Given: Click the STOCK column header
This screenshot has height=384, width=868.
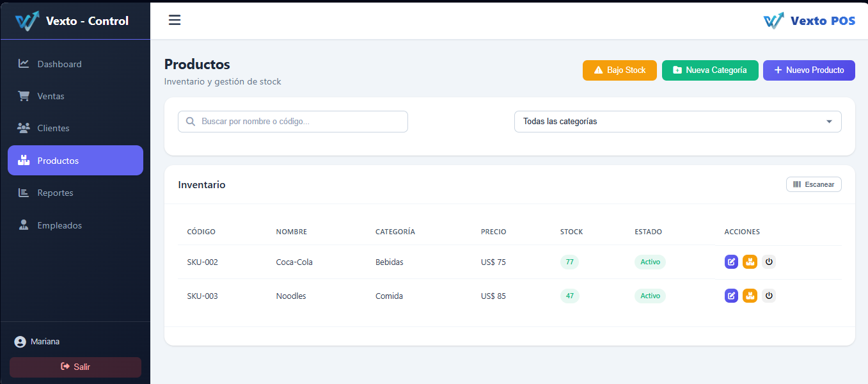Looking at the screenshot, I should click(572, 232).
